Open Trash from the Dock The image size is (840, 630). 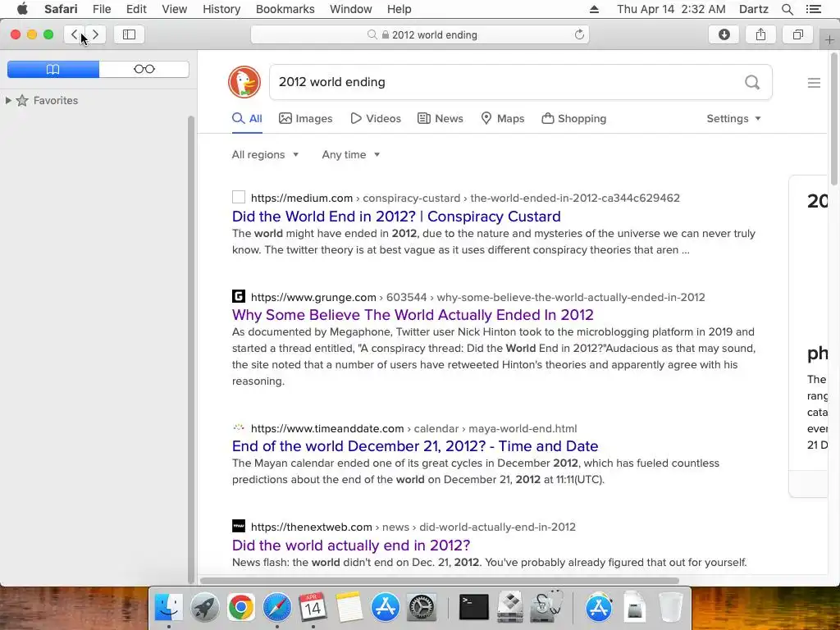670,608
